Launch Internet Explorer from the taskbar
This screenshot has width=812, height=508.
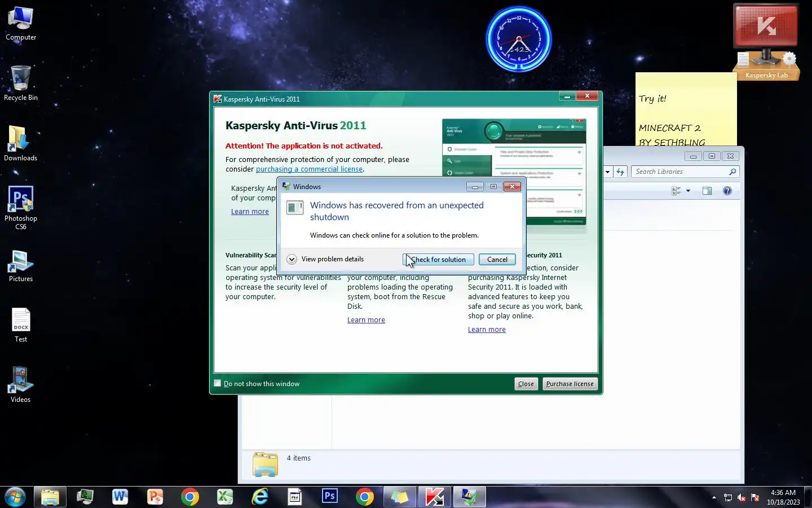(x=260, y=497)
